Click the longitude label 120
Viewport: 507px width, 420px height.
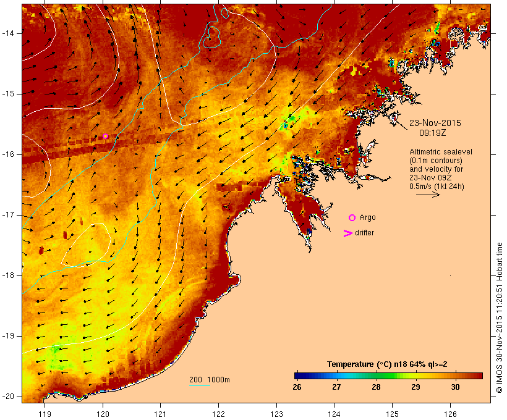103,414
